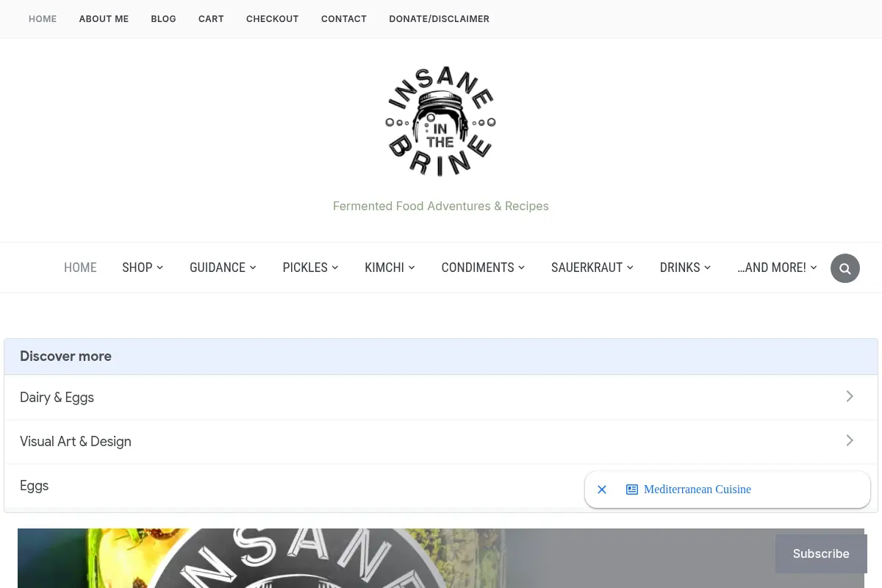Dismiss the Mediterranean Cuisine popup with X
The height and width of the screenshot is (588, 882).
pyautogui.click(x=602, y=490)
